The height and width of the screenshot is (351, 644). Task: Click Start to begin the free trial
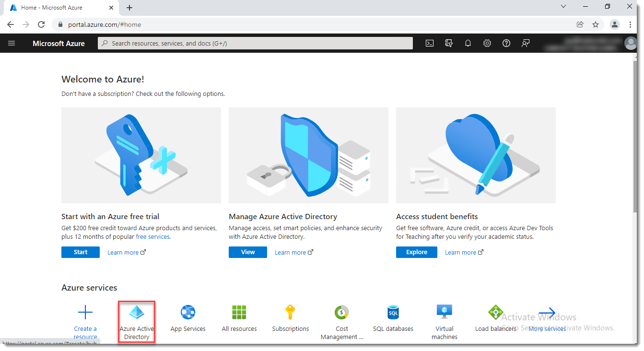(x=80, y=252)
